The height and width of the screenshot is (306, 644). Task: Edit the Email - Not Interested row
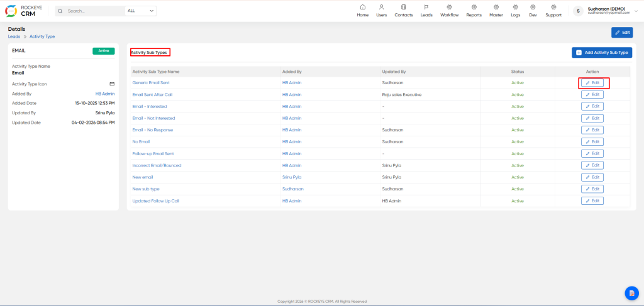(592, 118)
